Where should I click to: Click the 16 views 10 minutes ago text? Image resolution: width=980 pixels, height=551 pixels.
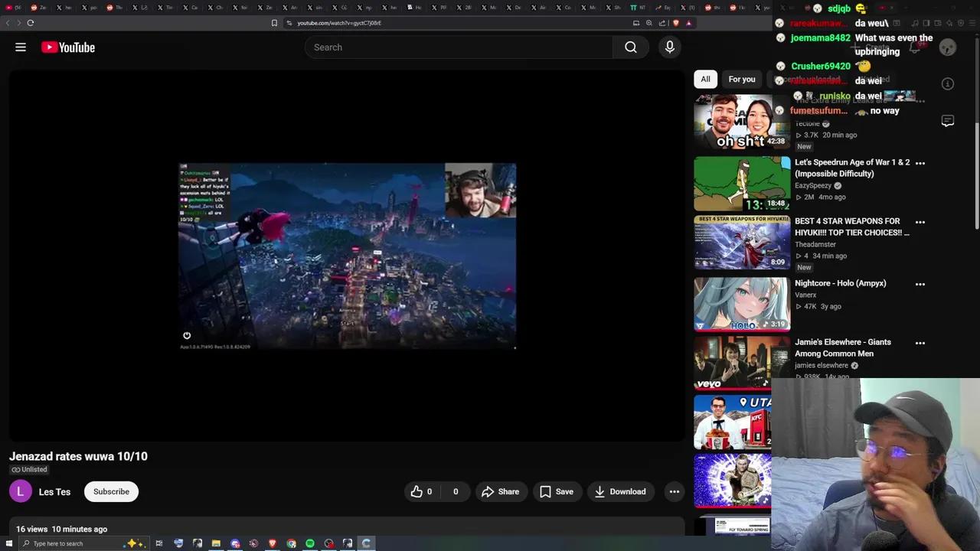61,529
